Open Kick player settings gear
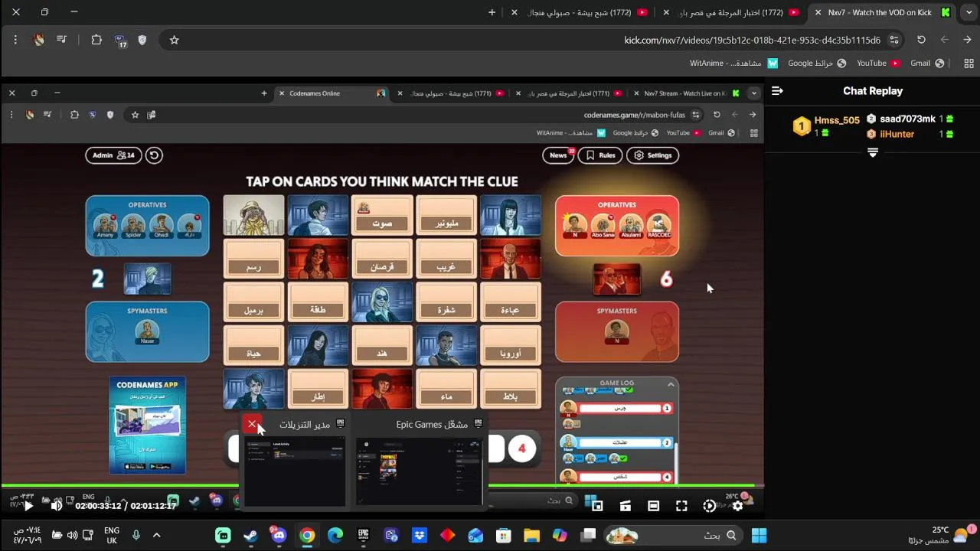The height and width of the screenshot is (551, 980). [737, 506]
